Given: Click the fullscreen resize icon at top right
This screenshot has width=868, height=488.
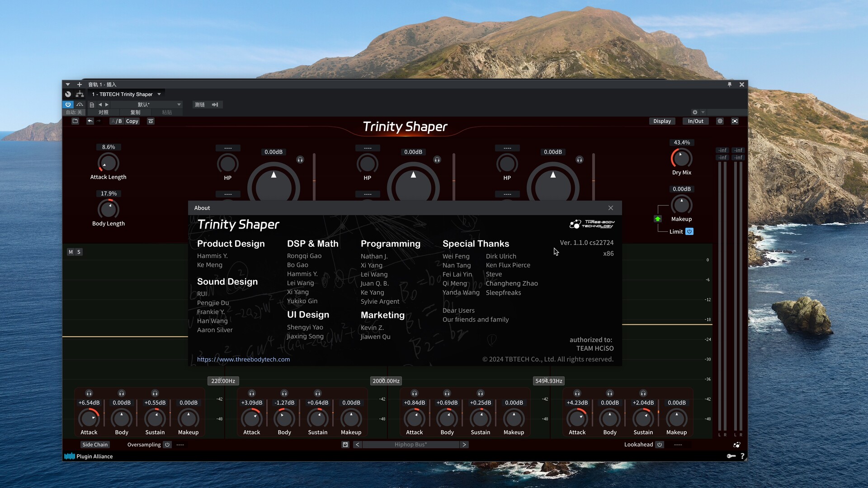Looking at the screenshot, I should (x=735, y=121).
